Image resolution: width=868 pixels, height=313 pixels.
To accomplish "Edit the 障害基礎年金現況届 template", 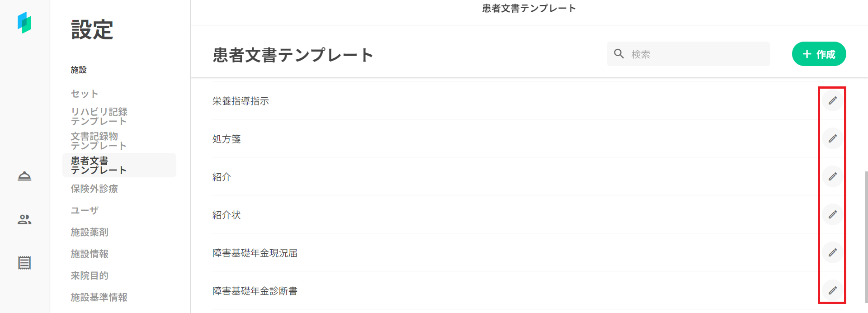I will pyautogui.click(x=832, y=252).
